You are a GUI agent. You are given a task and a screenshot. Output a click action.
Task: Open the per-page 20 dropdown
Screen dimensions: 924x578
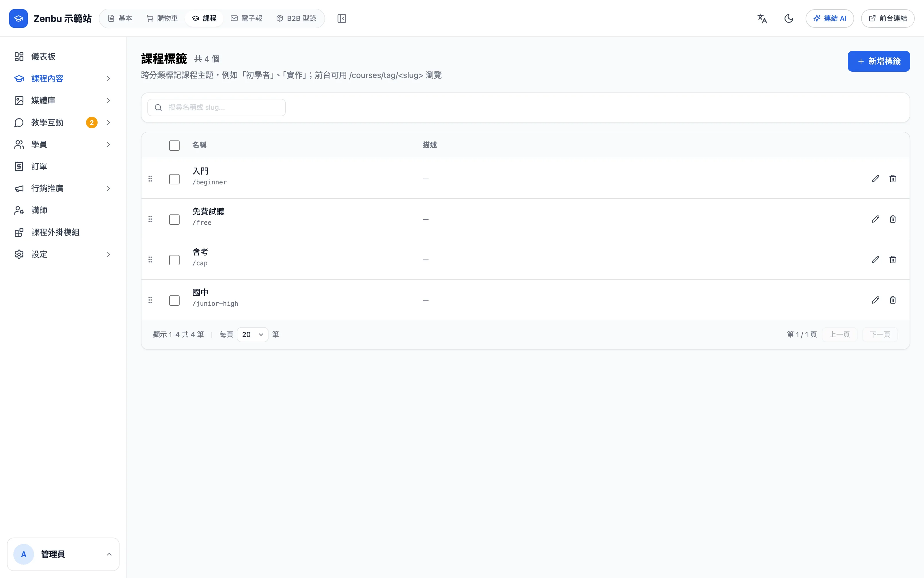(x=252, y=335)
